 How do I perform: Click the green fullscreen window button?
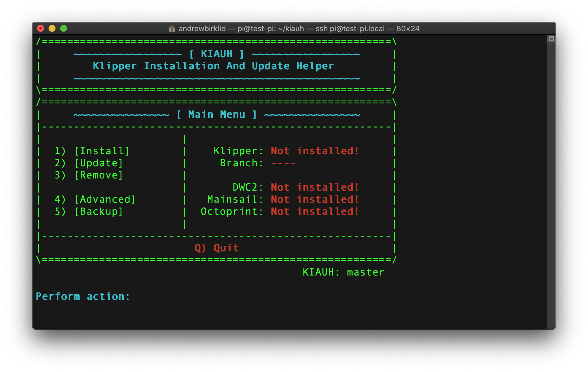[64, 28]
